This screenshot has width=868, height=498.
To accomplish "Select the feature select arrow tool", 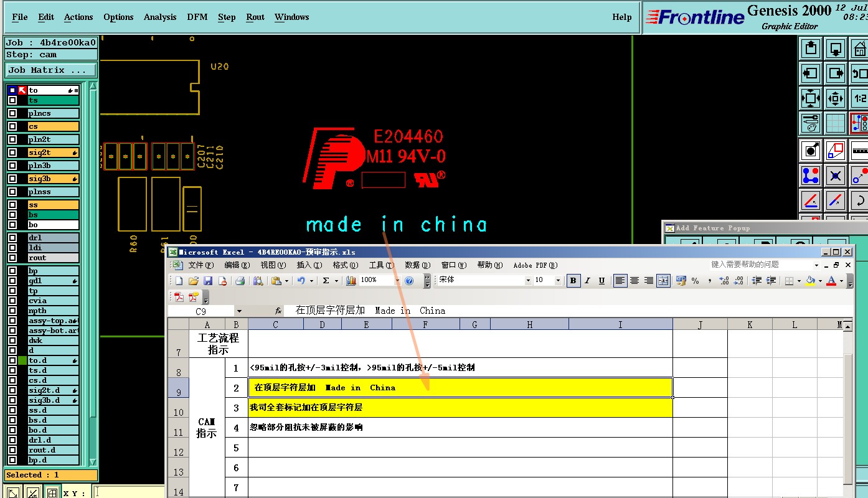I will [811, 150].
